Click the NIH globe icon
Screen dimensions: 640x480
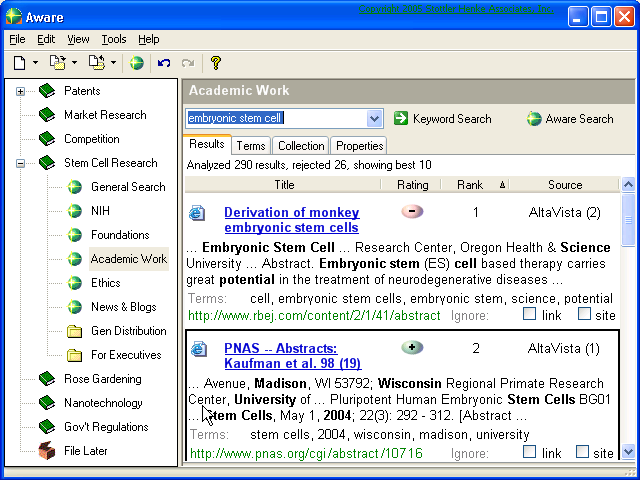pyautogui.click(x=74, y=211)
